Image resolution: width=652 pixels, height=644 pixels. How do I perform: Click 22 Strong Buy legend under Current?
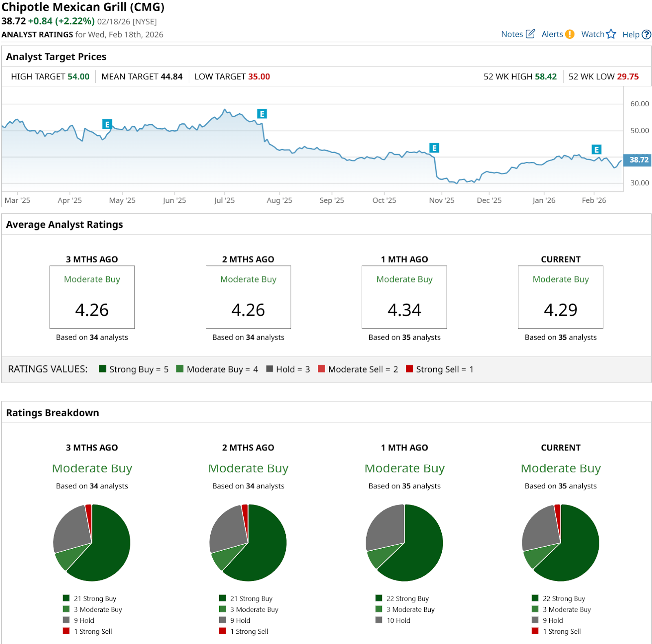(x=564, y=598)
